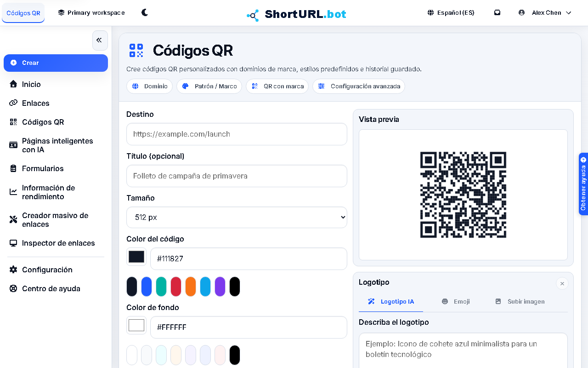The height and width of the screenshot is (368, 588).
Task: Click the ShortURL.bot logo
Action: coord(296,14)
